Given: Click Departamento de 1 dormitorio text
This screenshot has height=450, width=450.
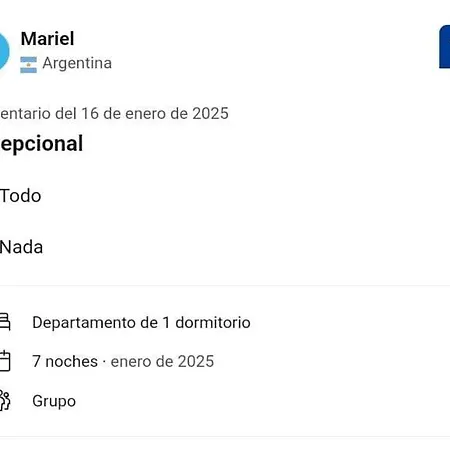Looking at the screenshot, I should click(141, 323).
